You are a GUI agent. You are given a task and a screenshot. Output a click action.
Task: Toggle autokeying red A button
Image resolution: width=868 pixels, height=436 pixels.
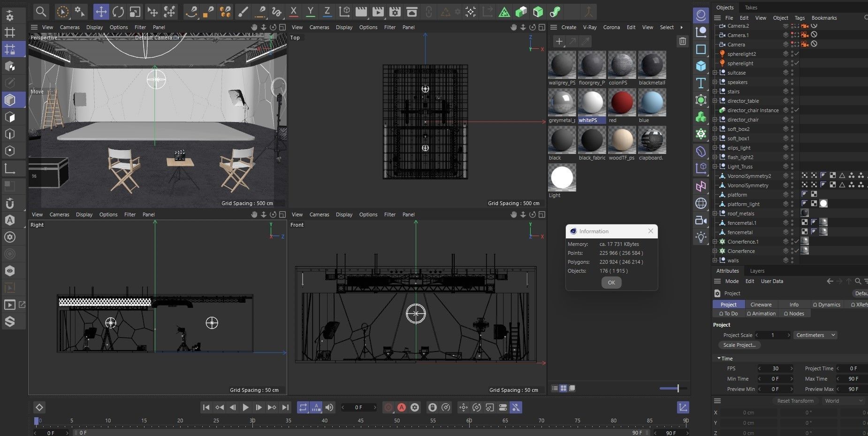point(402,407)
